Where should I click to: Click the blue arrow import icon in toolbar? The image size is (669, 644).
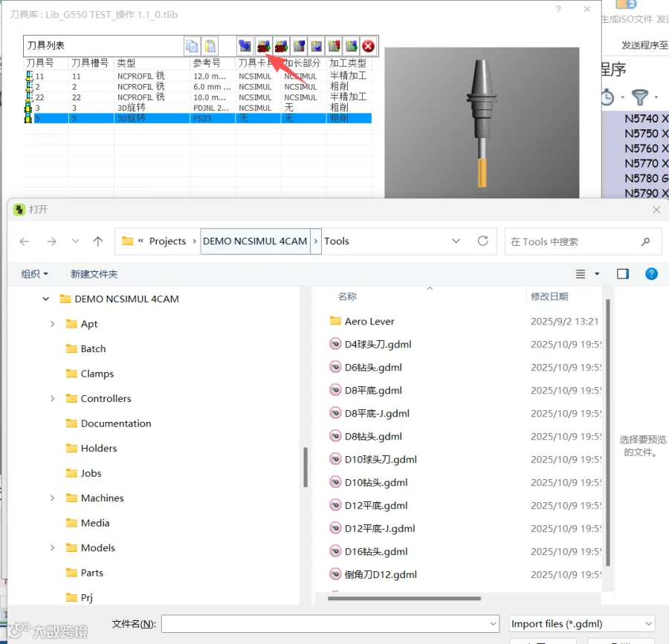[245, 45]
